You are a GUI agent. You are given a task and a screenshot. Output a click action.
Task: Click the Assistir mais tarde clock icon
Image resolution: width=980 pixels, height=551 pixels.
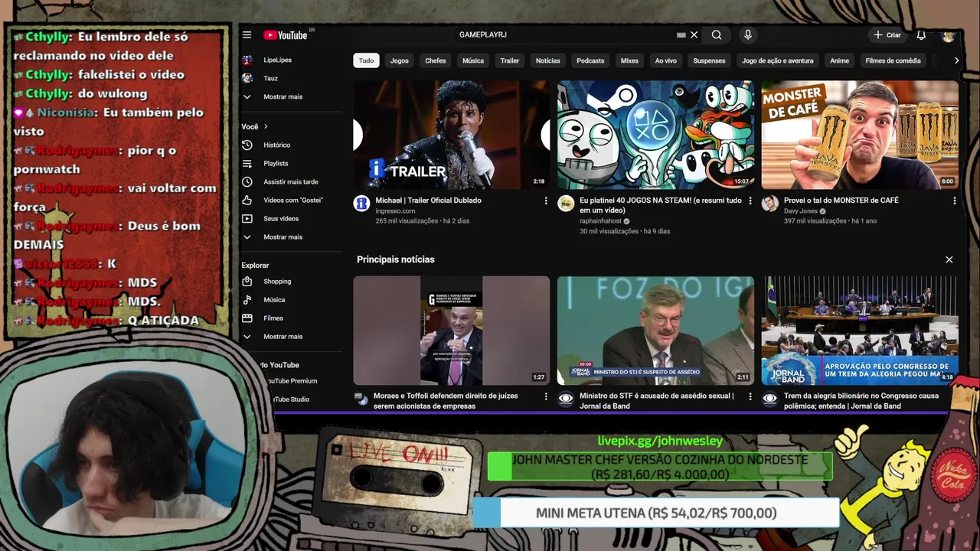[x=247, y=181]
